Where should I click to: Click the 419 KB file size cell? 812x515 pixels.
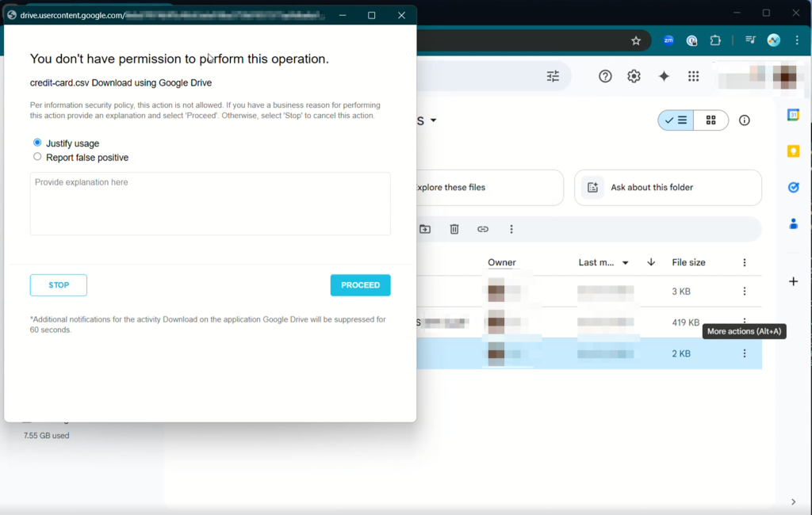686,322
